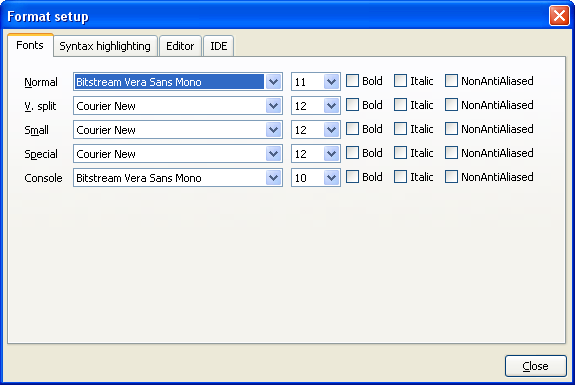This screenshot has width=575, height=385.
Task: Click the Close button
Action: (x=536, y=366)
